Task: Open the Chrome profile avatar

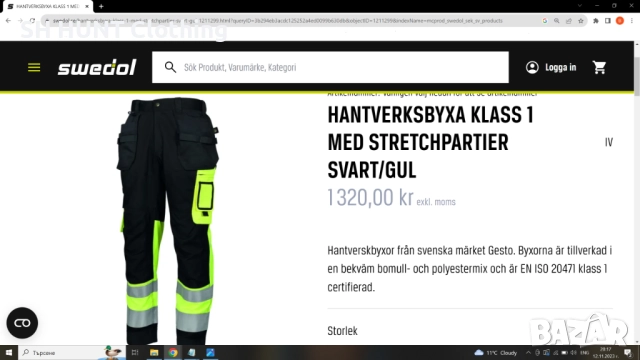Action: [620, 20]
